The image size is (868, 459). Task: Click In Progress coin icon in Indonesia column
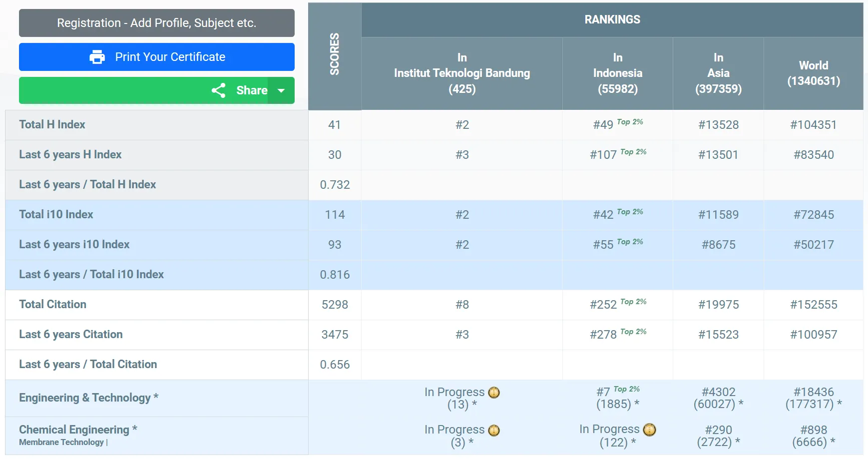(x=649, y=430)
